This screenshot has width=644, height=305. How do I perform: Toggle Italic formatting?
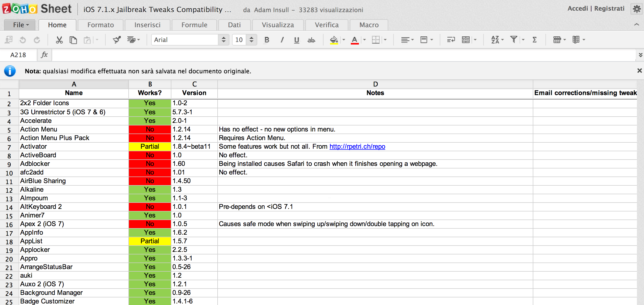pyautogui.click(x=282, y=40)
